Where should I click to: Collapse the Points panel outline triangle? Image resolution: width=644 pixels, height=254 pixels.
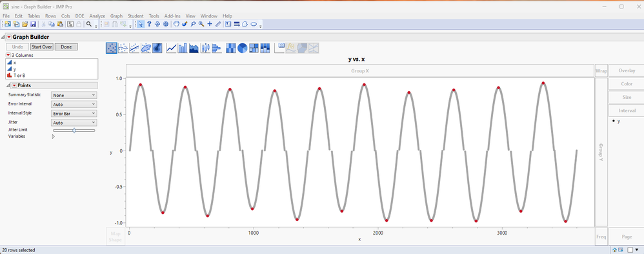[x=8, y=85]
